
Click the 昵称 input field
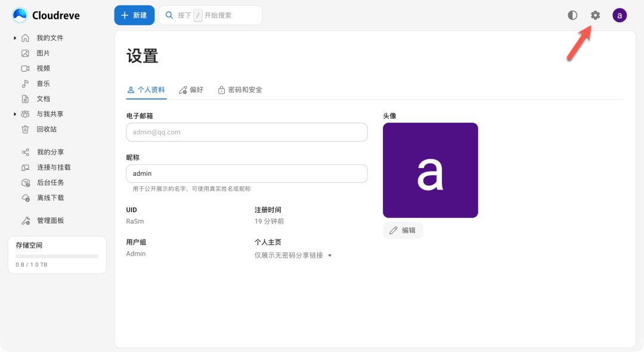(x=246, y=173)
